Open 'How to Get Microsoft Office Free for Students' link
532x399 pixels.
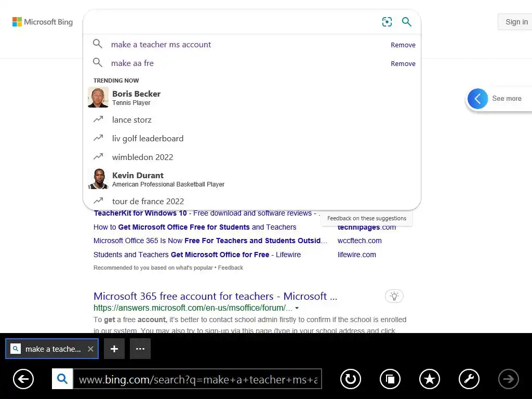(x=195, y=227)
